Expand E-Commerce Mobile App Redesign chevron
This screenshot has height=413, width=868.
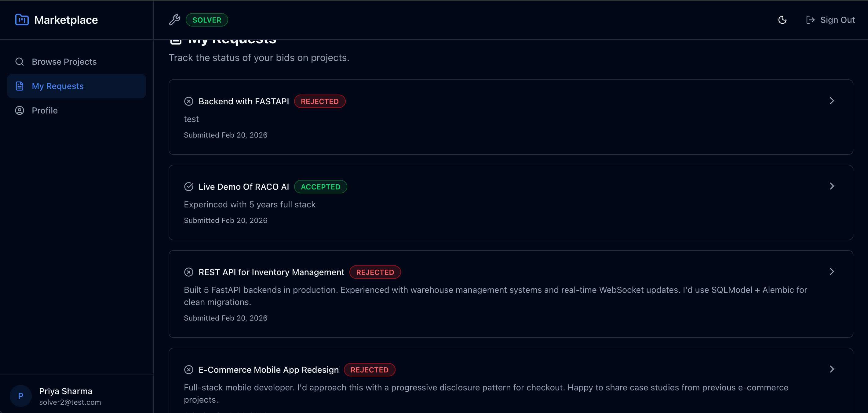(x=832, y=369)
